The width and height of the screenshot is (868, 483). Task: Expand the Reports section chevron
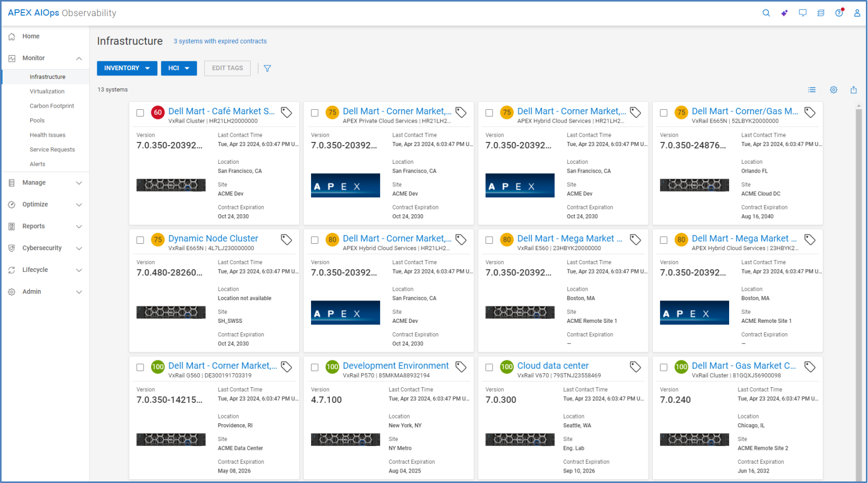(79, 227)
